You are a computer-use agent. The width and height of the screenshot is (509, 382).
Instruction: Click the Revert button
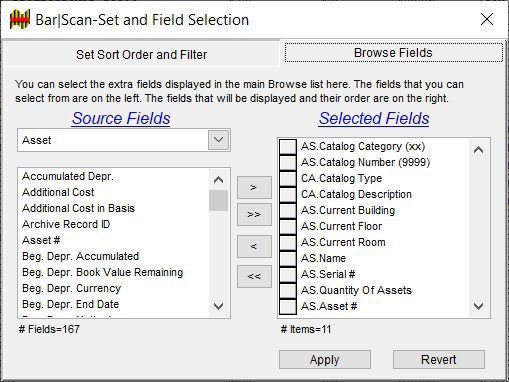click(x=439, y=360)
